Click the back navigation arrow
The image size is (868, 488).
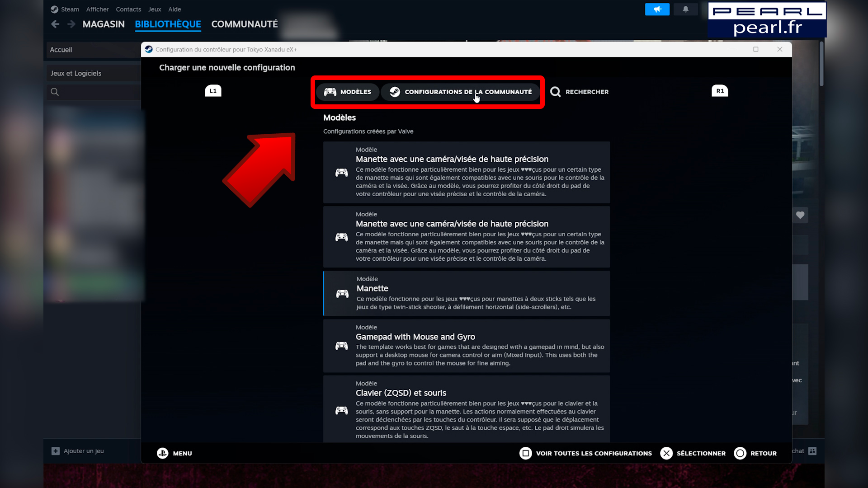(x=55, y=24)
